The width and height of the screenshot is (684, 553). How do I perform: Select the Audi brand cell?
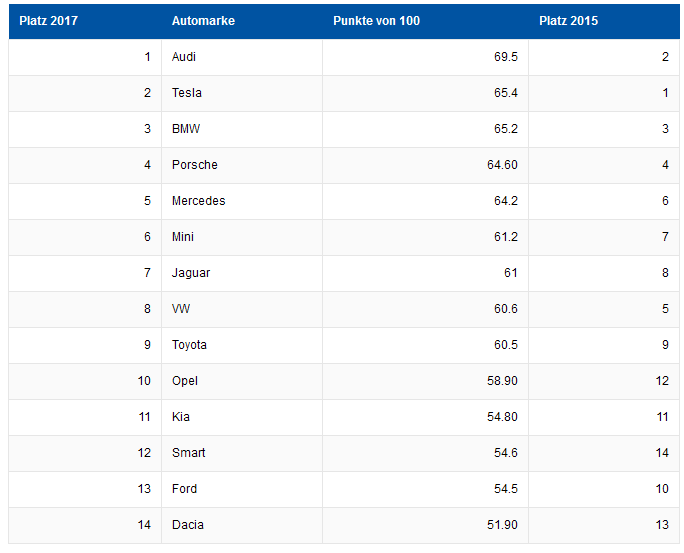click(x=184, y=57)
